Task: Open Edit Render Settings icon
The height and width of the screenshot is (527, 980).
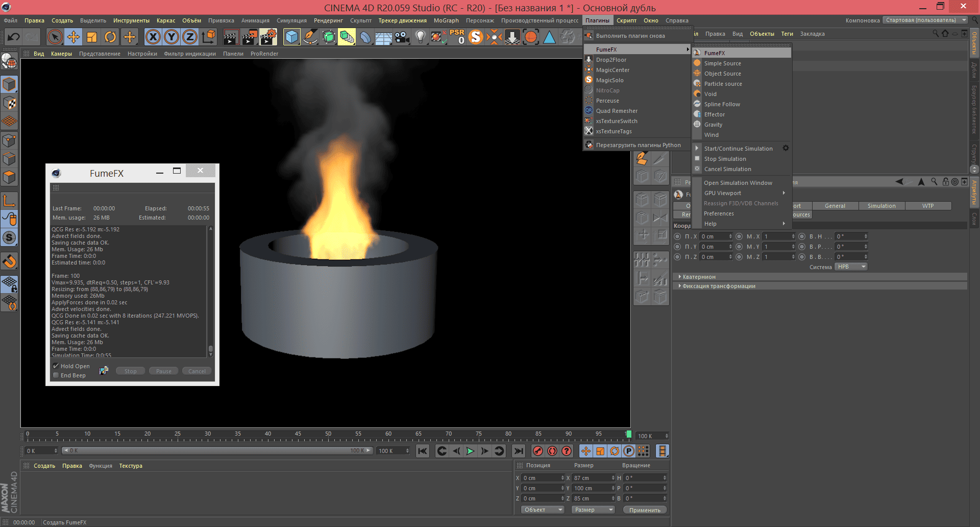Action: click(x=268, y=37)
